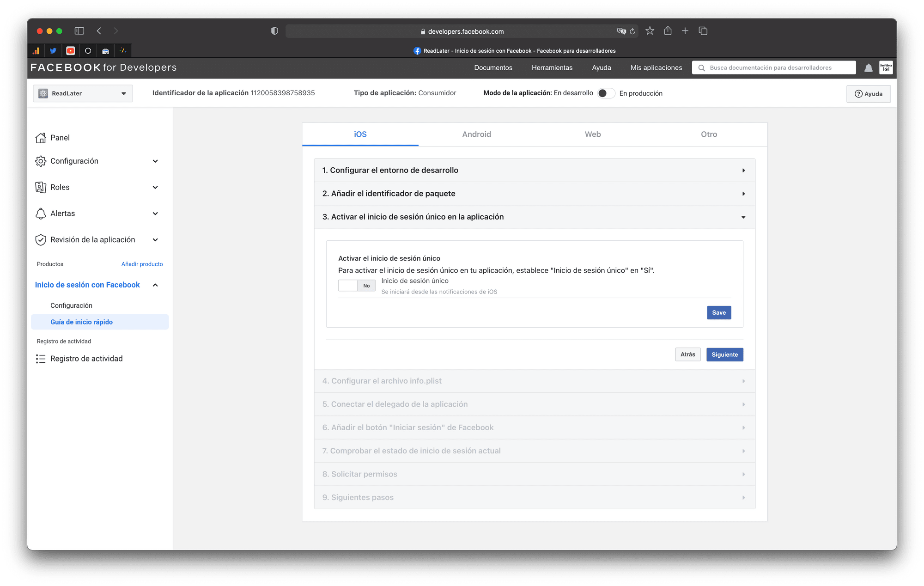Open the Google Analytics pinned tab
This screenshot has height=586, width=924.
36,51
